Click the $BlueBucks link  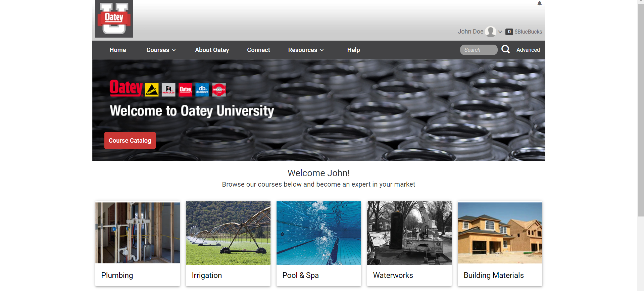528,32
